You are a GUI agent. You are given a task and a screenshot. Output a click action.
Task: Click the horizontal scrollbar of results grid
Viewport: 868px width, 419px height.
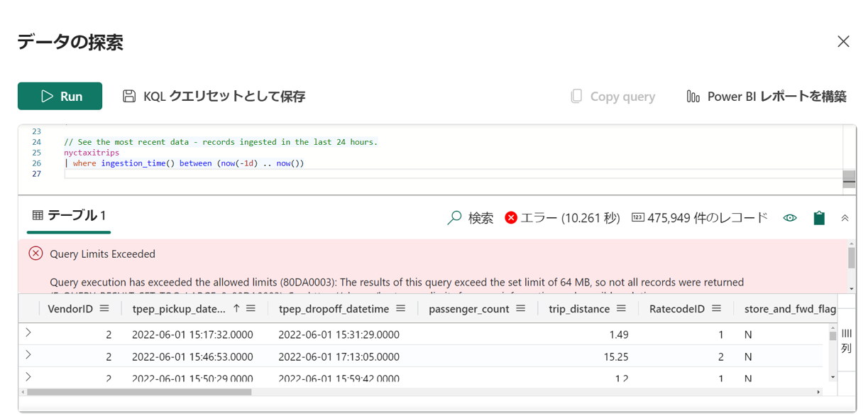coord(139,392)
